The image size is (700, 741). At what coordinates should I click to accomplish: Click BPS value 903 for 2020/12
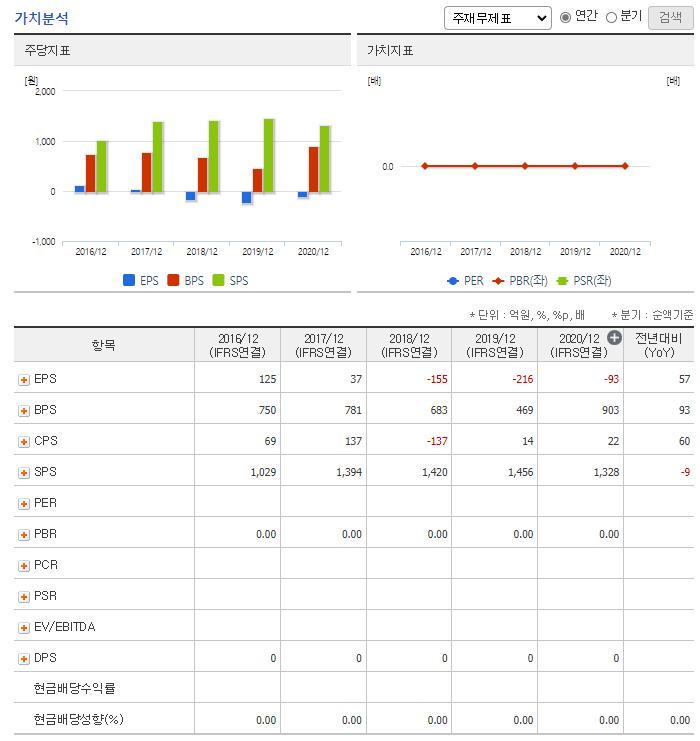coord(611,410)
